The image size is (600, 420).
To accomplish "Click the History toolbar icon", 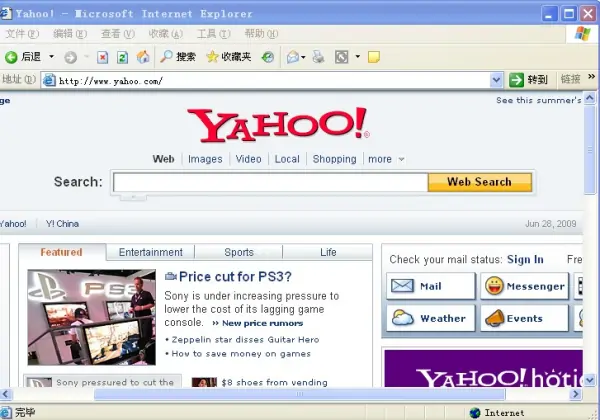I will tap(268, 57).
